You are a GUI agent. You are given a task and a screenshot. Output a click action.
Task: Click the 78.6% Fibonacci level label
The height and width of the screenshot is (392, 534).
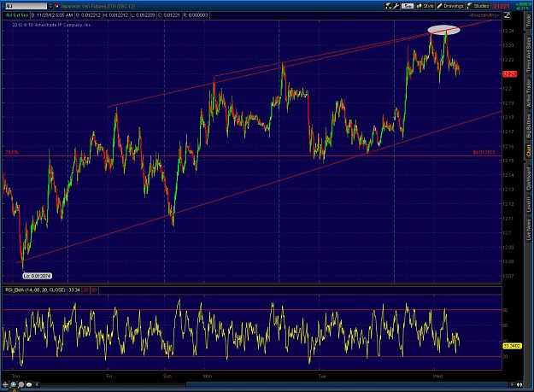pos(12,152)
